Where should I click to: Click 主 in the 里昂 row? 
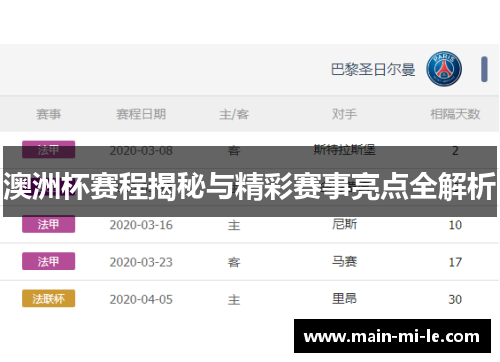(x=234, y=300)
